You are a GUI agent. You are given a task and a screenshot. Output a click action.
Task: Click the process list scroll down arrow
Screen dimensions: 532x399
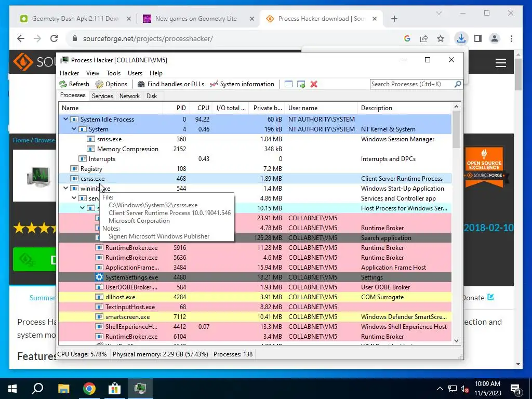click(x=456, y=341)
